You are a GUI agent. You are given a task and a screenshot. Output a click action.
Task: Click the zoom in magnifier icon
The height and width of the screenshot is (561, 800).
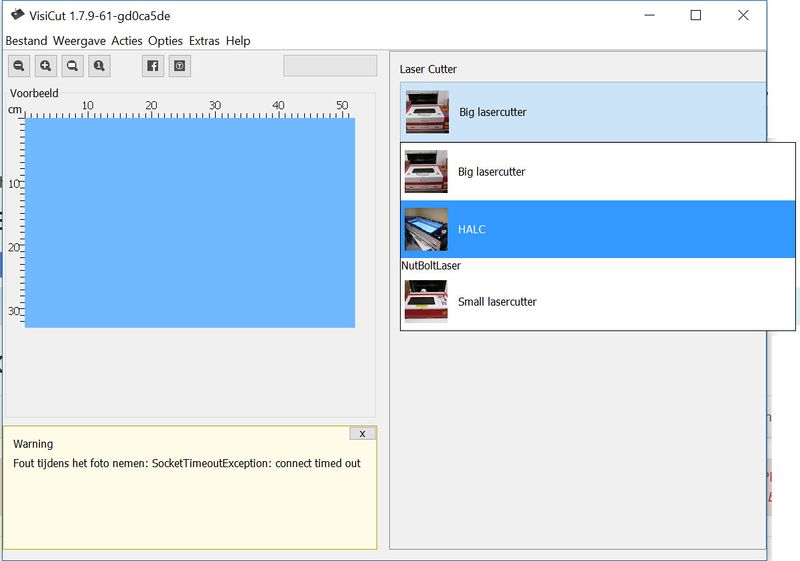tap(45, 66)
